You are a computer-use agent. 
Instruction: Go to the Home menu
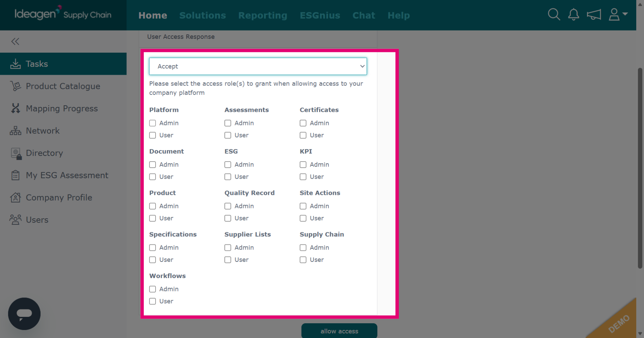click(153, 15)
